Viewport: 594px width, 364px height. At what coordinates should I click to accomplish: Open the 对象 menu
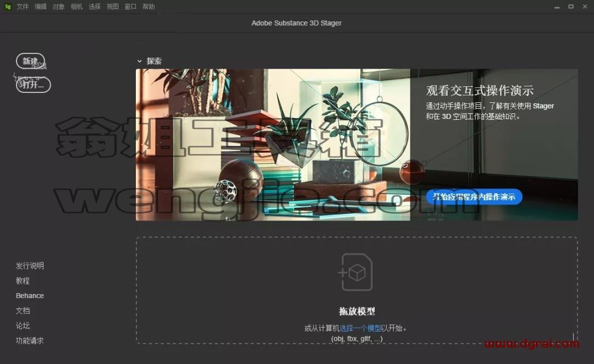coord(59,7)
